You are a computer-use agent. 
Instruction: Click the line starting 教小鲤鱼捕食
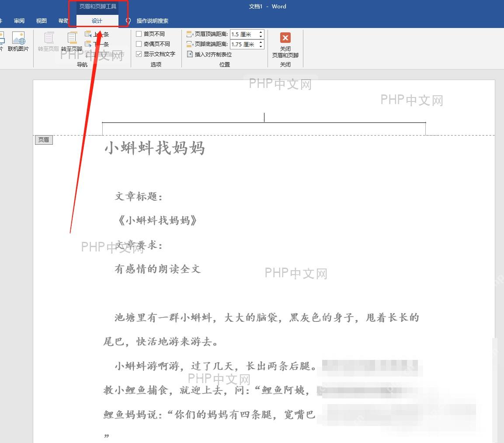[206, 390]
